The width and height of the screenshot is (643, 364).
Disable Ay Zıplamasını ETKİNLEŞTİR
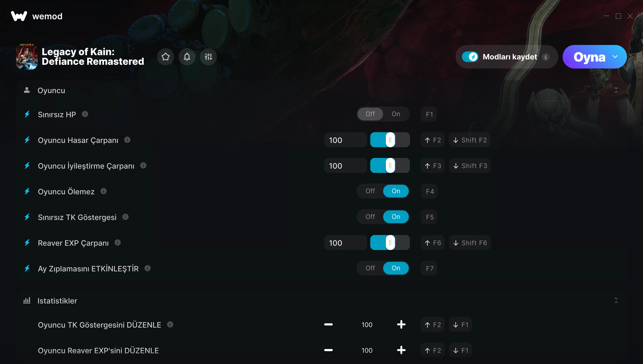[370, 268]
